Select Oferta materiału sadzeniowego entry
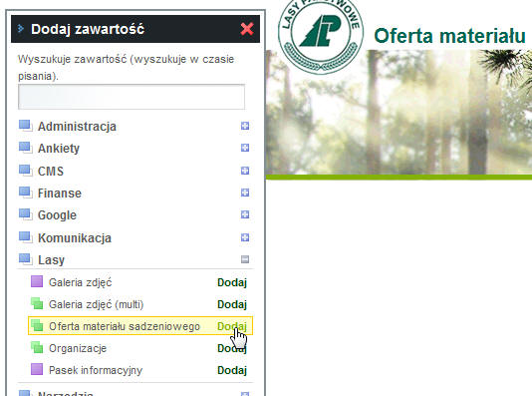 [x=140, y=326]
